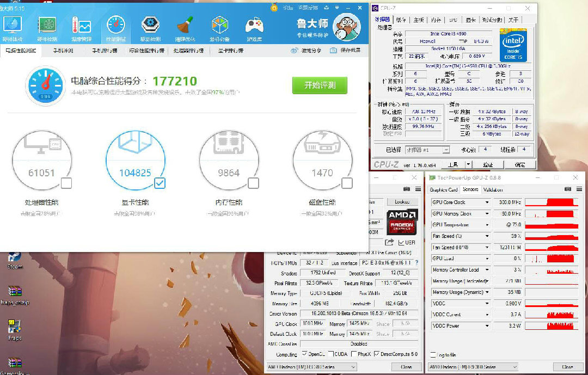Open the Steam desktop icon
The height and width of the screenshot is (375, 588).
click(15, 260)
